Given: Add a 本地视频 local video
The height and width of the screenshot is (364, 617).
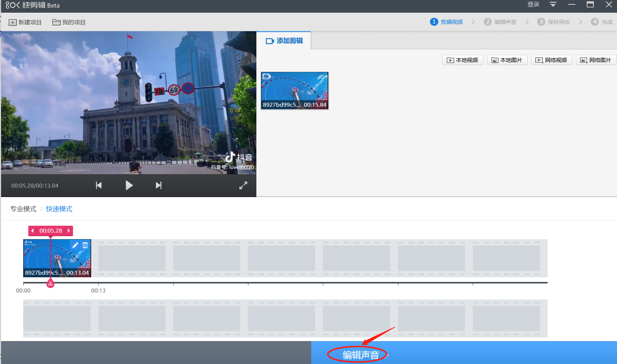Looking at the screenshot, I should point(463,60).
